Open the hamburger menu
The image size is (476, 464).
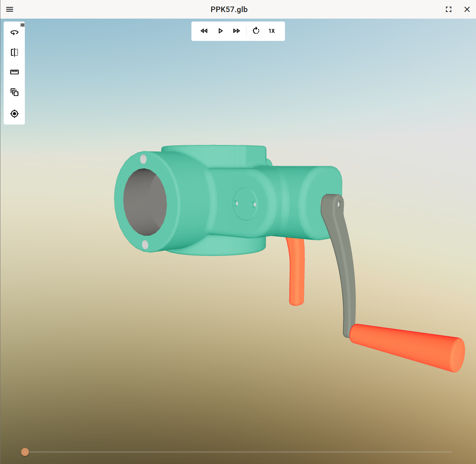(x=10, y=9)
